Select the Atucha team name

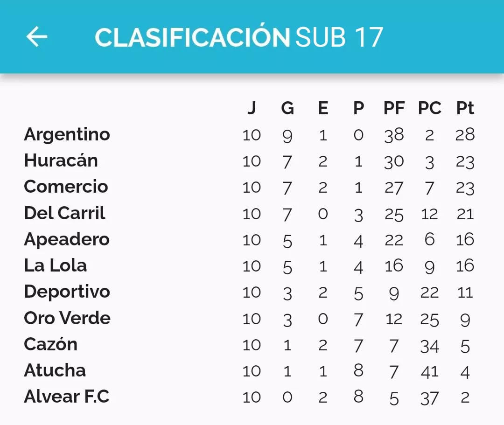point(55,370)
